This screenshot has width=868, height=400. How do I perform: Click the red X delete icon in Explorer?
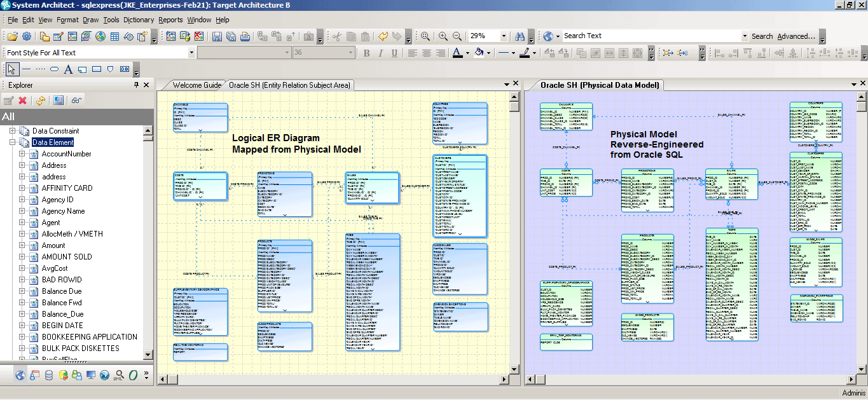point(23,100)
